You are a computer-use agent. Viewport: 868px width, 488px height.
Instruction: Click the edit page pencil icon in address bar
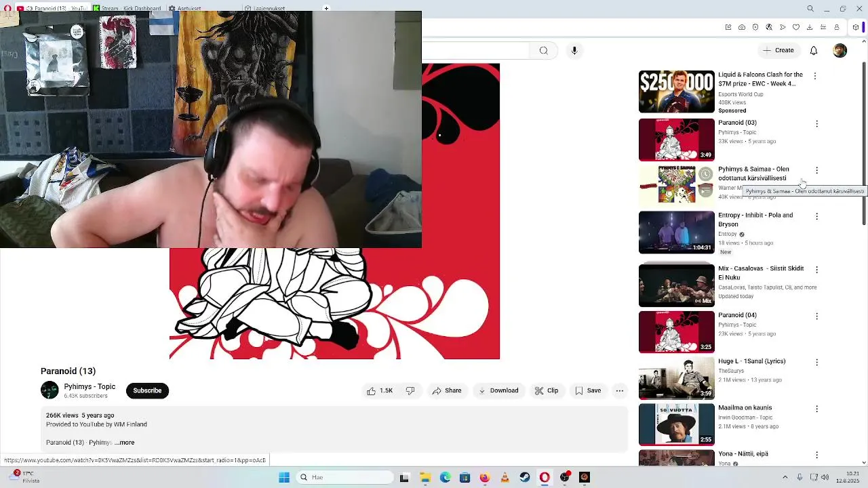pos(728,27)
